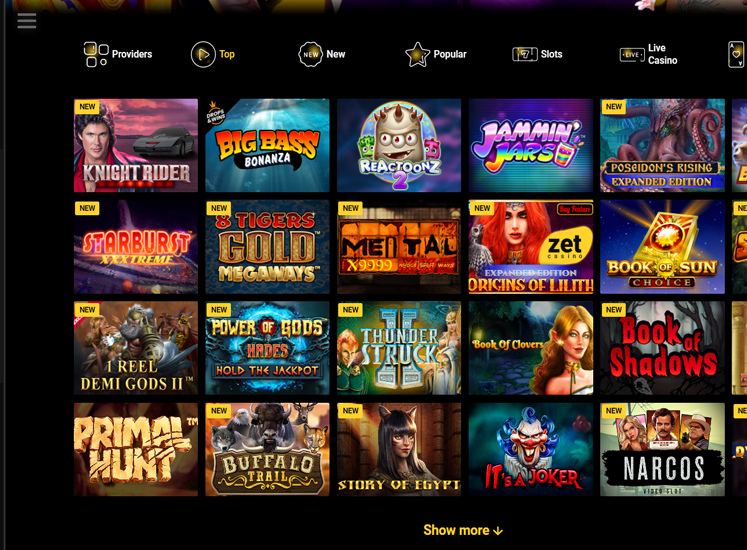
Task: Open Book of Sun Choice game
Action: 662,247
